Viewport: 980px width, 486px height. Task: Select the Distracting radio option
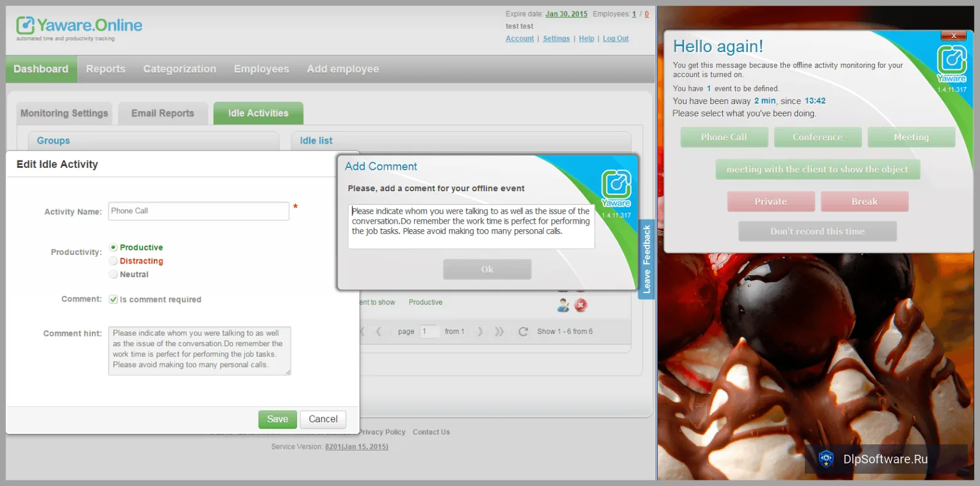tap(113, 261)
